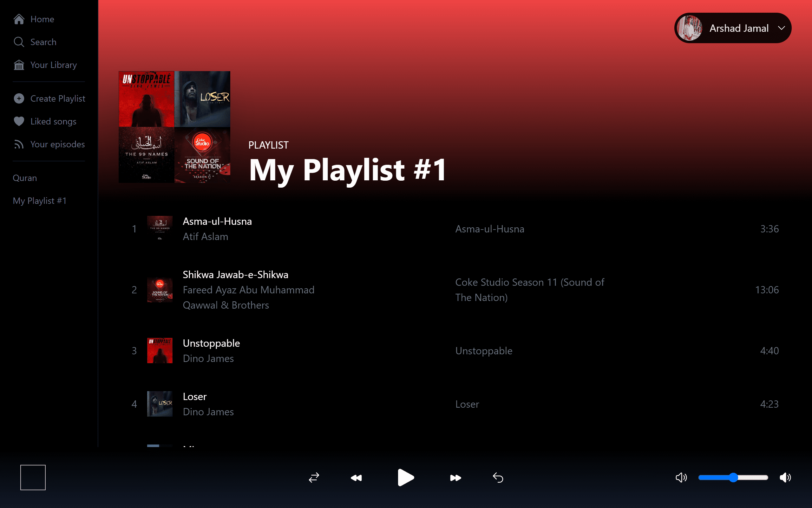812x508 pixels.
Task: Click the Create Playlist plus icon
Action: (19, 98)
